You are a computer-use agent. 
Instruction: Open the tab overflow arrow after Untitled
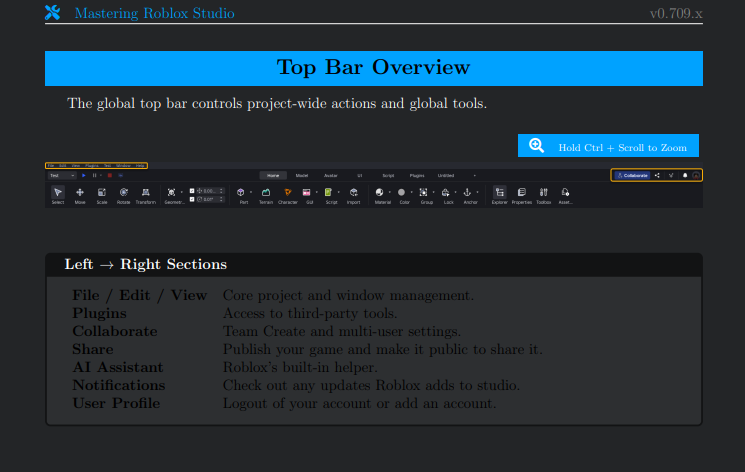(474, 175)
